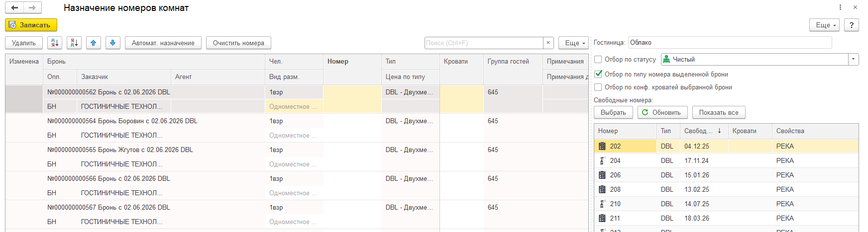This screenshot has height=232, width=868.
Task: Click Показать все button
Action: click(719, 112)
